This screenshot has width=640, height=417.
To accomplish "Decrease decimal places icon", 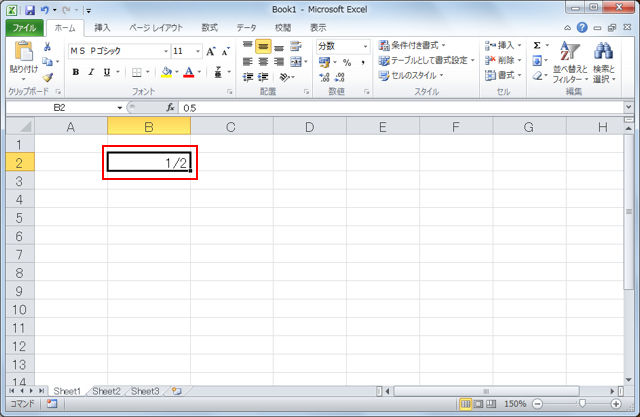I will click(340, 77).
